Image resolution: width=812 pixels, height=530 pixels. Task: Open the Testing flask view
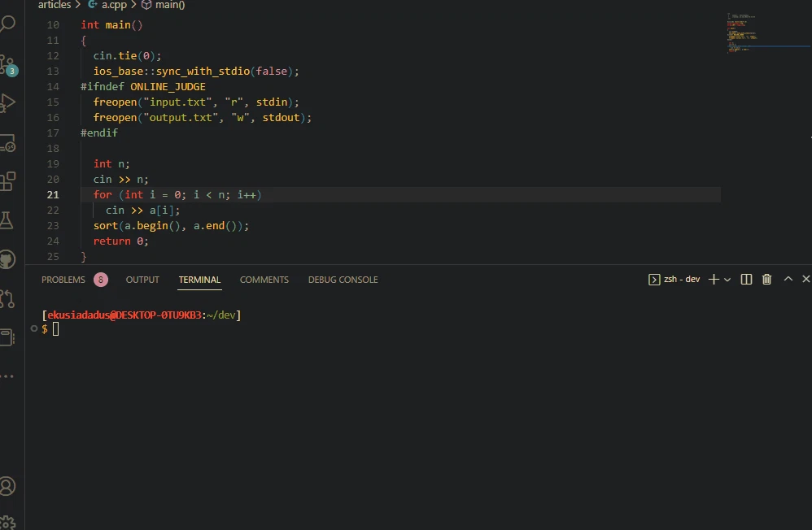click(x=7, y=220)
